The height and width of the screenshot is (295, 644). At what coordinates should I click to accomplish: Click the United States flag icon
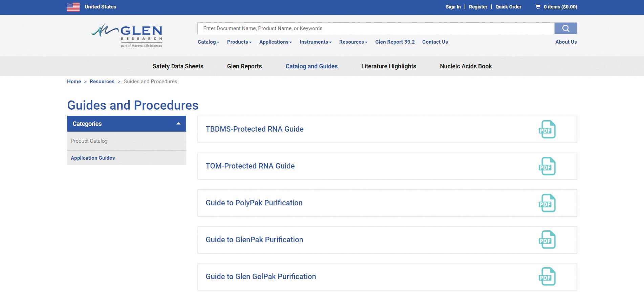pos(73,7)
